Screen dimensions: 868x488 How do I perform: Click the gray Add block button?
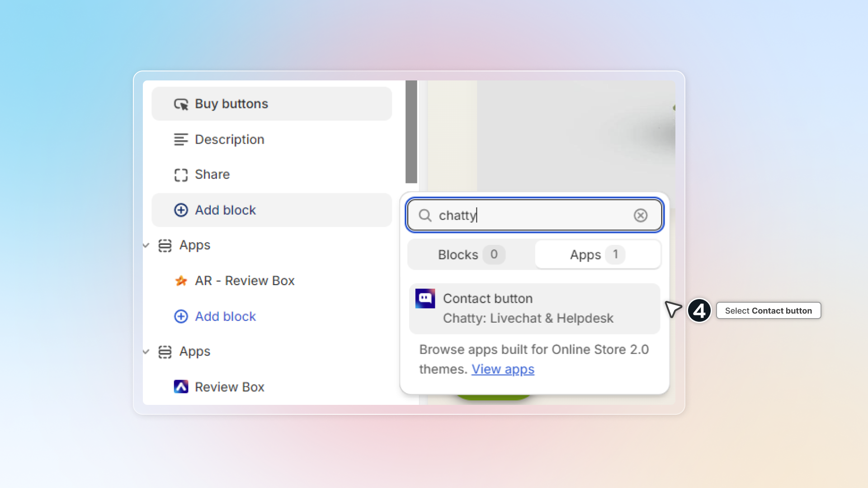click(271, 210)
